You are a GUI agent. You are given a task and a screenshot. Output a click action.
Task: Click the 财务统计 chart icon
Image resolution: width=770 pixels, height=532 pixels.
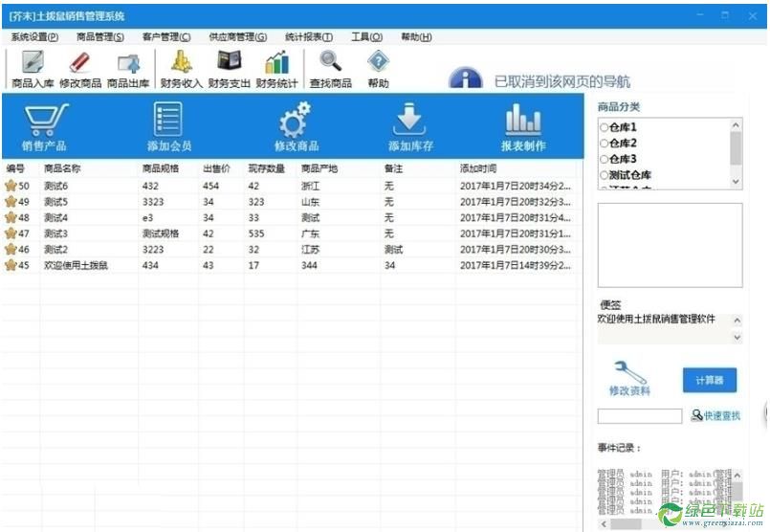click(276, 64)
